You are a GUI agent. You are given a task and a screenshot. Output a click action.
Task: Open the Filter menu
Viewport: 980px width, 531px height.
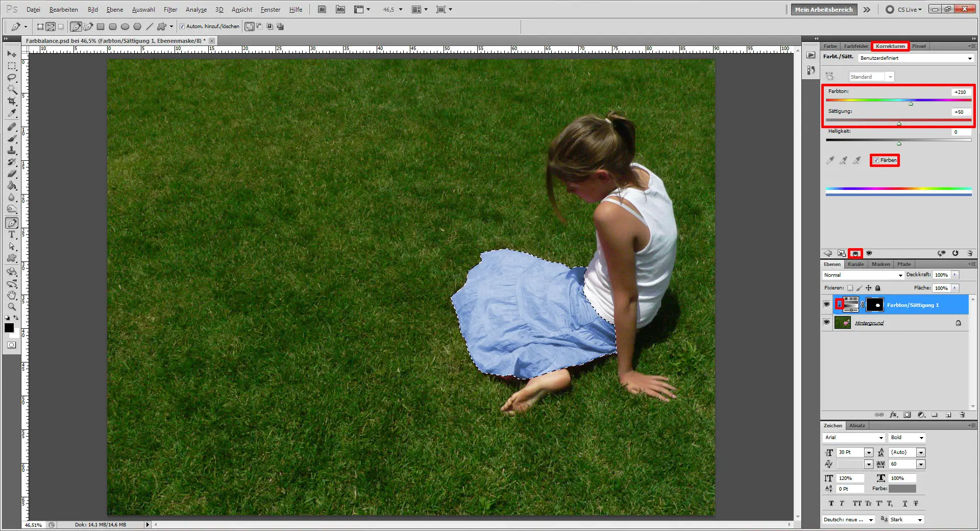[x=170, y=9]
